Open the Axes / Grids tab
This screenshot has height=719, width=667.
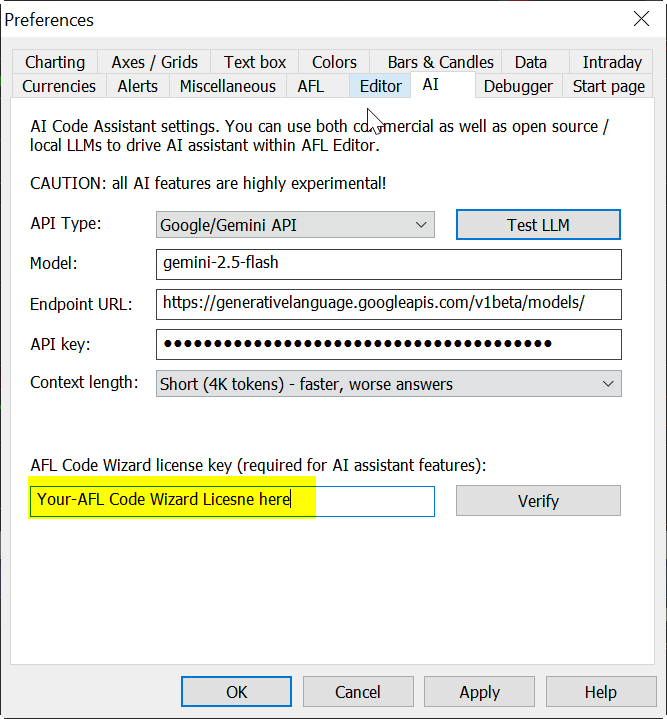tap(155, 62)
